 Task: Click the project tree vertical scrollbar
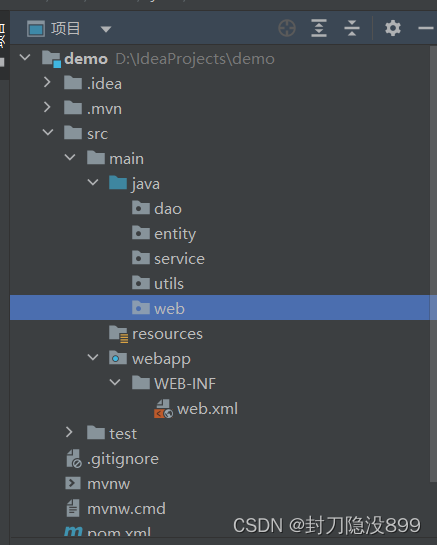pos(433,264)
